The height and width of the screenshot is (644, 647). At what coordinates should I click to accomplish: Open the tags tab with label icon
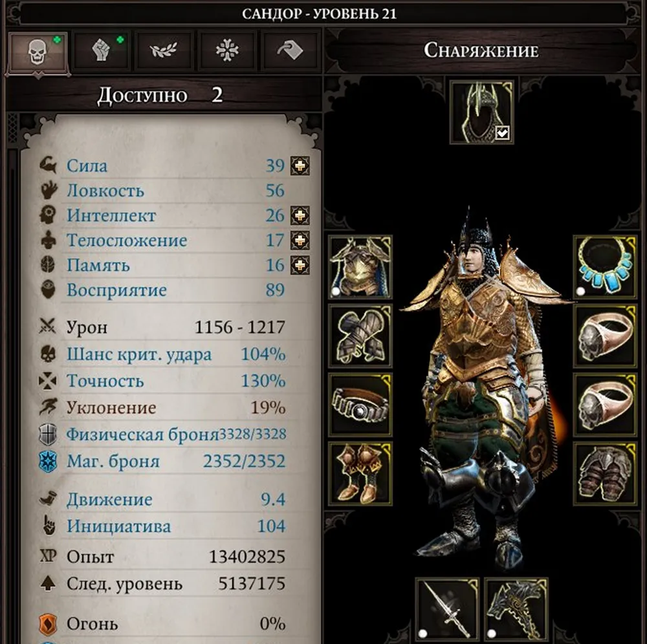pos(291,51)
